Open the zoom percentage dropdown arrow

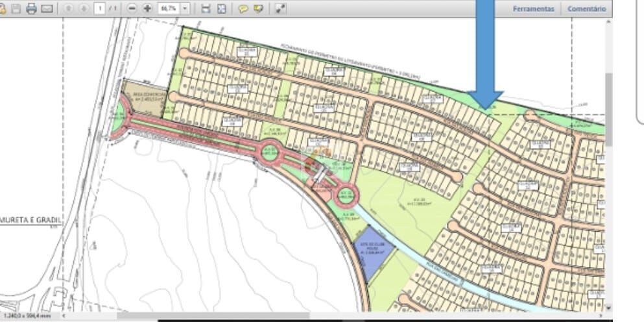coord(185,8)
